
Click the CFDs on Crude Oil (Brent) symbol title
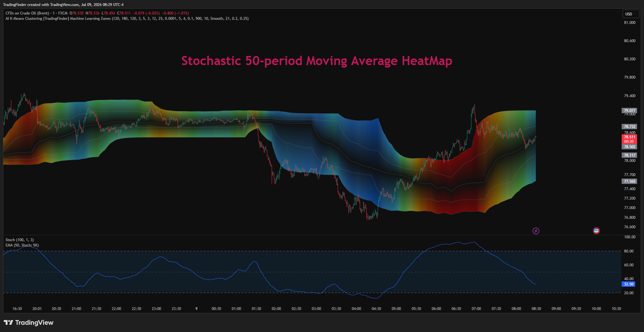tap(27, 13)
